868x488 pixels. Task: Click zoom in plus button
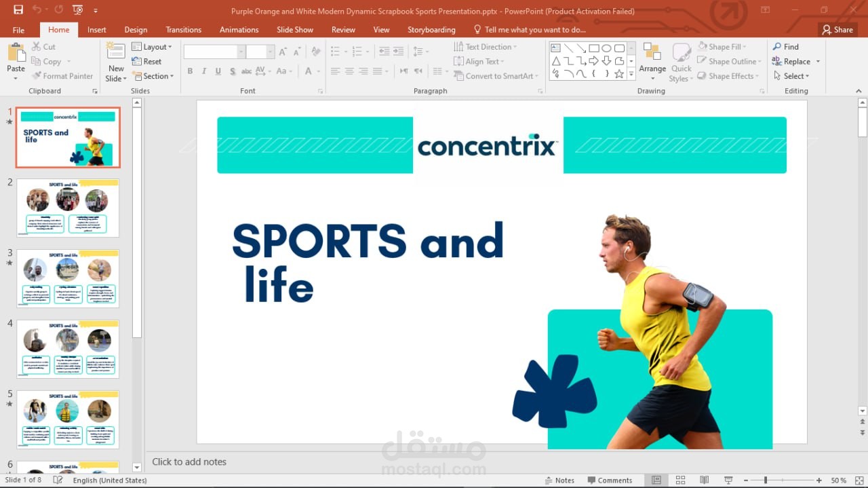(819, 481)
